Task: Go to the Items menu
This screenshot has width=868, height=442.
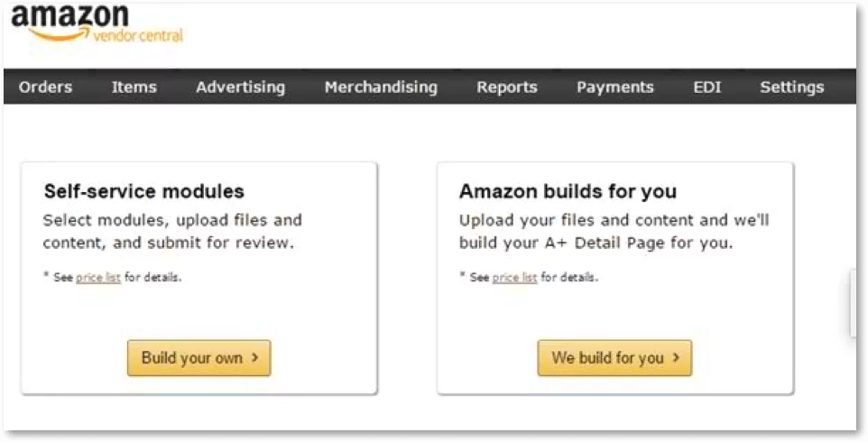Action: coord(134,87)
